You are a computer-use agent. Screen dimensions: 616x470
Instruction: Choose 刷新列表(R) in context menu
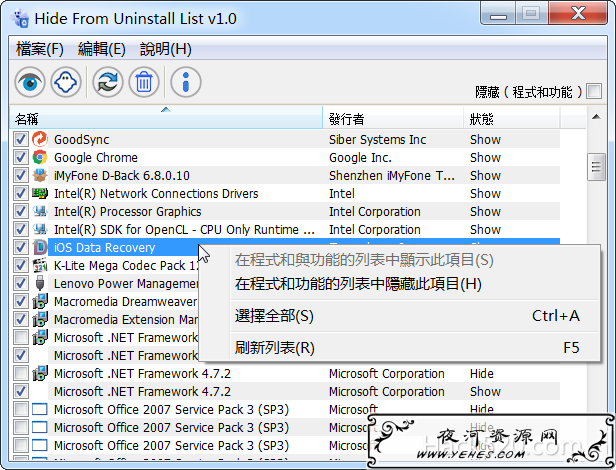[x=414, y=348]
